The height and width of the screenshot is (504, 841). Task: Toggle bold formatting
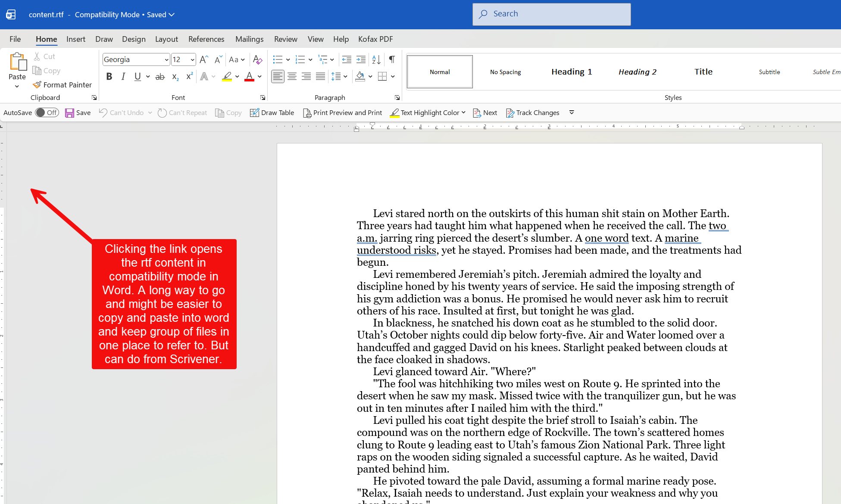click(109, 77)
